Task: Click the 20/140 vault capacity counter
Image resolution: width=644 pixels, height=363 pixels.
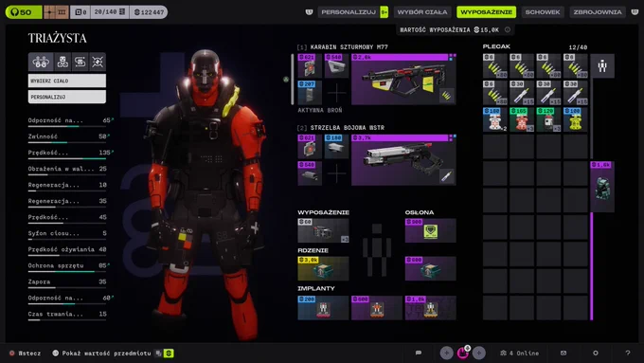Action: (x=109, y=12)
